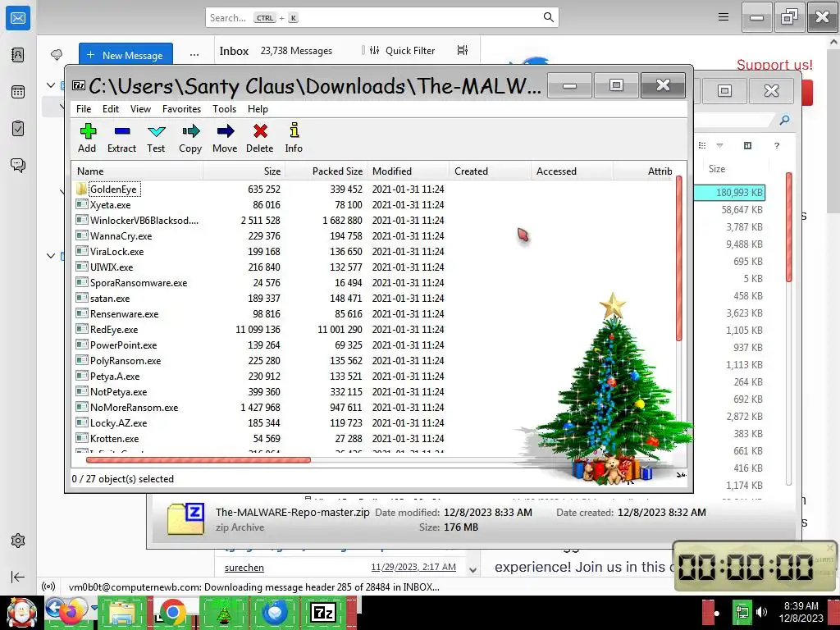Open Explorer view options dropdown arrow

[719, 146]
